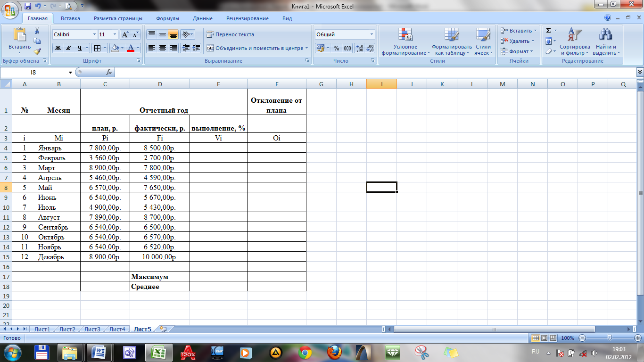
Task: Click the Cut scissors icon
Action: [x=37, y=31]
